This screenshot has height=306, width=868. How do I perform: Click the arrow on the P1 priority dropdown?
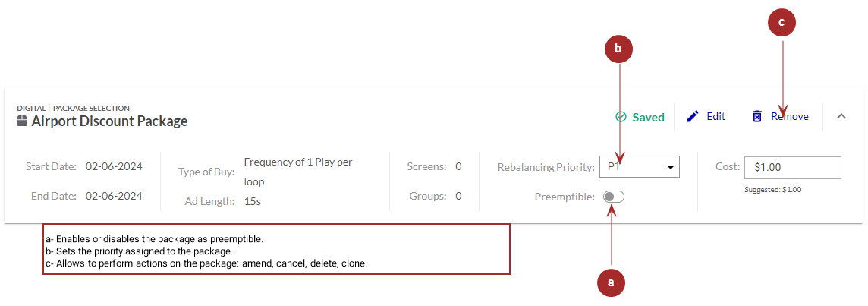[670, 166]
